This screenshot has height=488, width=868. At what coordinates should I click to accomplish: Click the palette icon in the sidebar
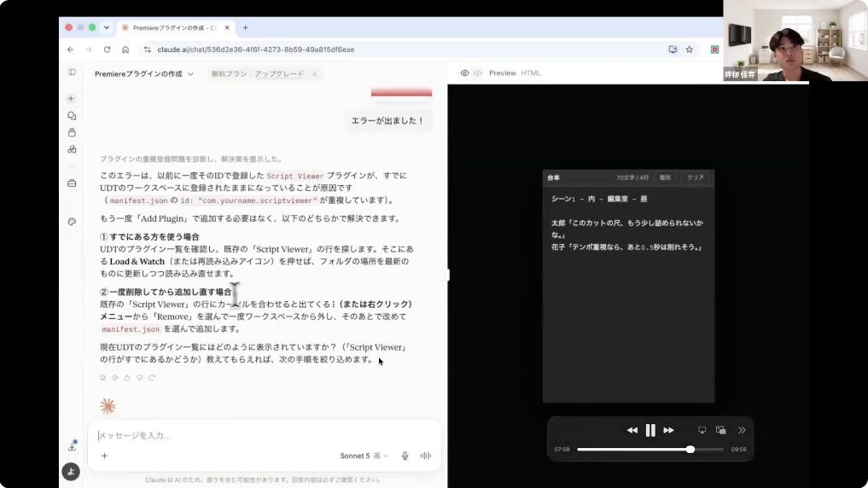(x=72, y=222)
